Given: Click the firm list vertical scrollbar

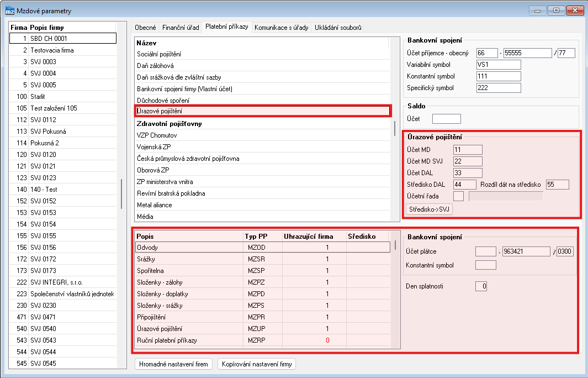Looking at the screenshot, I should coord(121,193).
